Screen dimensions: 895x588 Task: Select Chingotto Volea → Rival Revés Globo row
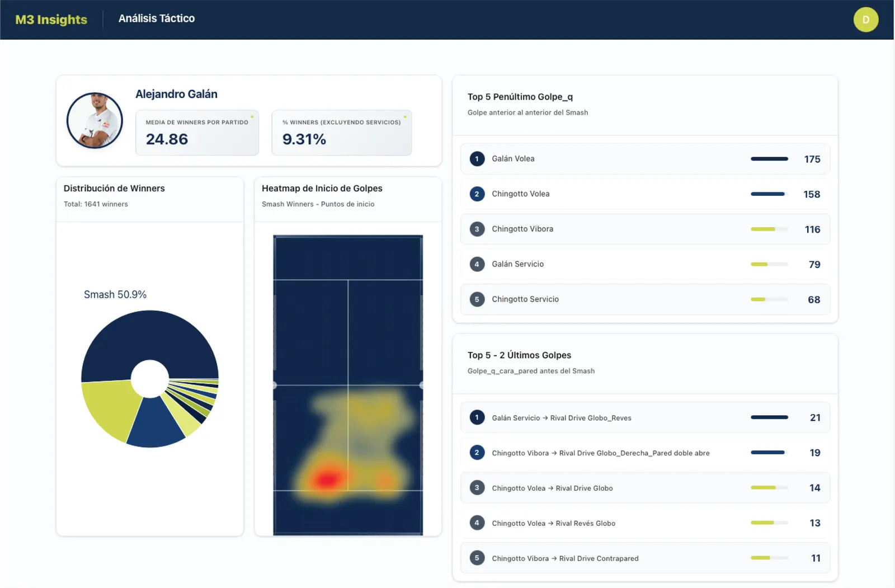coord(645,523)
